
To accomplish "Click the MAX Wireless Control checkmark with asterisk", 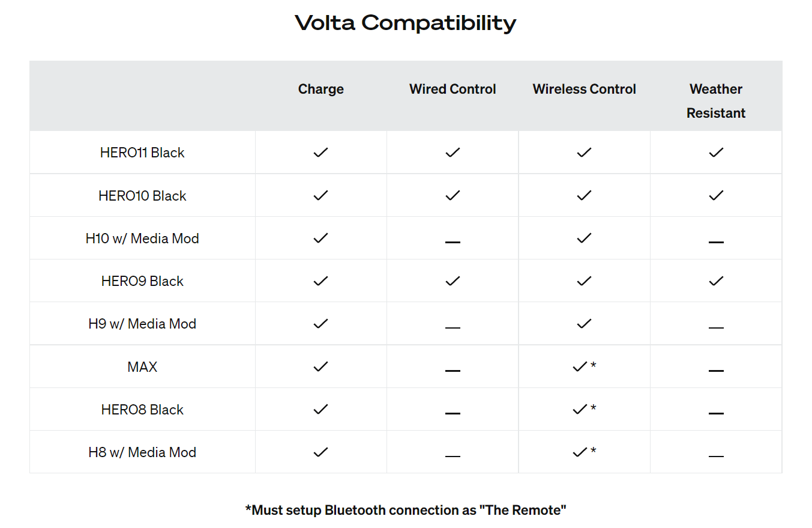I will pos(585,366).
